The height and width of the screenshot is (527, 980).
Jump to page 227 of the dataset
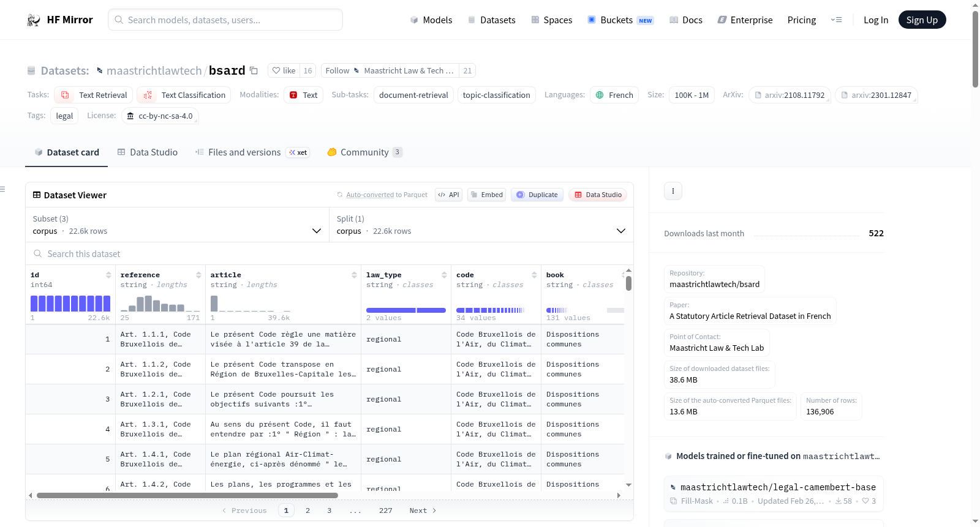(386, 510)
